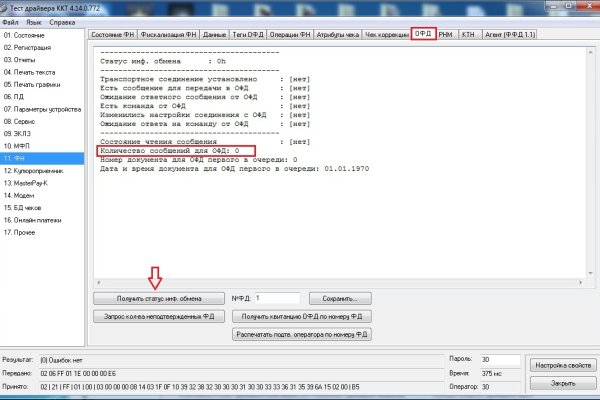The image size is (600, 400).
Task: Switch to the Фискализация ФН tab
Action: pos(168,35)
